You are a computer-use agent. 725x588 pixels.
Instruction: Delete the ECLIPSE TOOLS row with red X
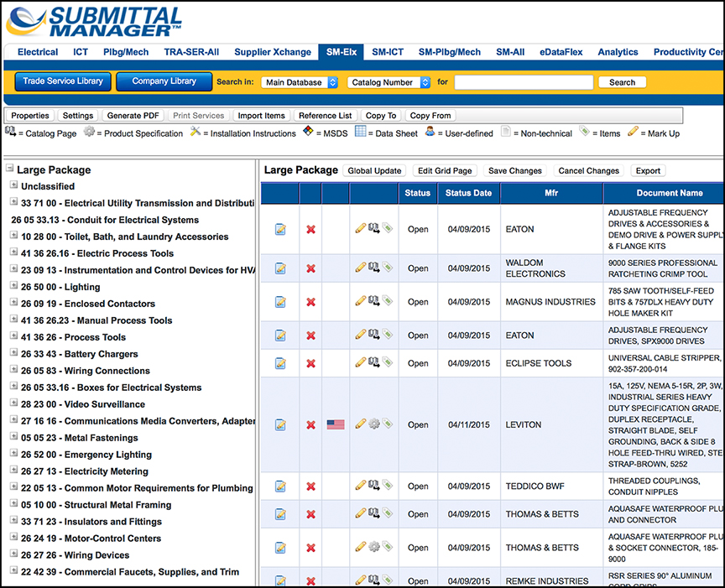pyautogui.click(x=310, y=363)
